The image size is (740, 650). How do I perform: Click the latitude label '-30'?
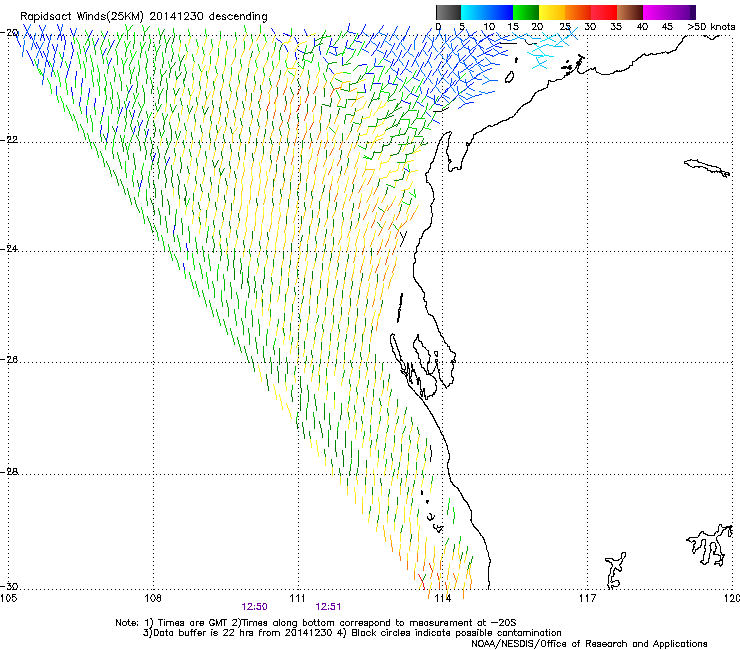[9, 586]
